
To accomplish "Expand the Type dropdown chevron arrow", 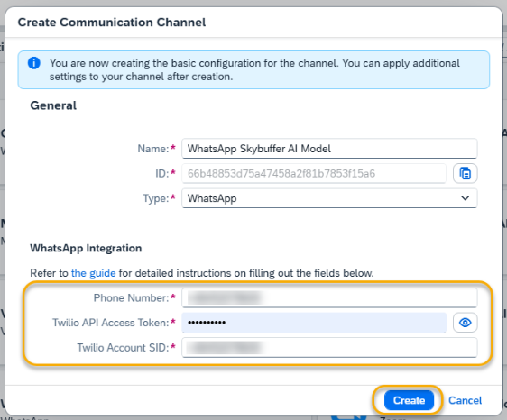I will pyautogui.click(x=465, y=198).
